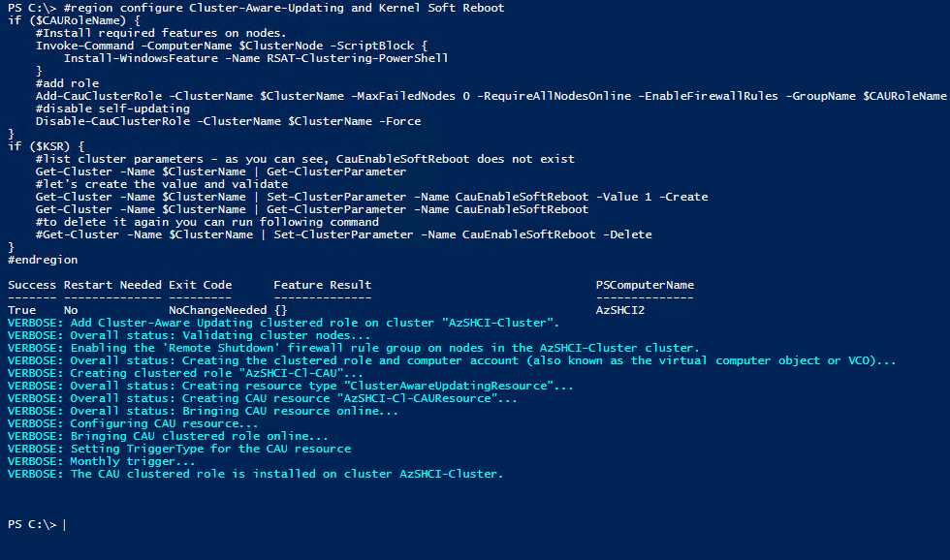Viewport: 950px width, 560px height.
Task: Click the Exit Code column header
Action: (x=200, y=285)
